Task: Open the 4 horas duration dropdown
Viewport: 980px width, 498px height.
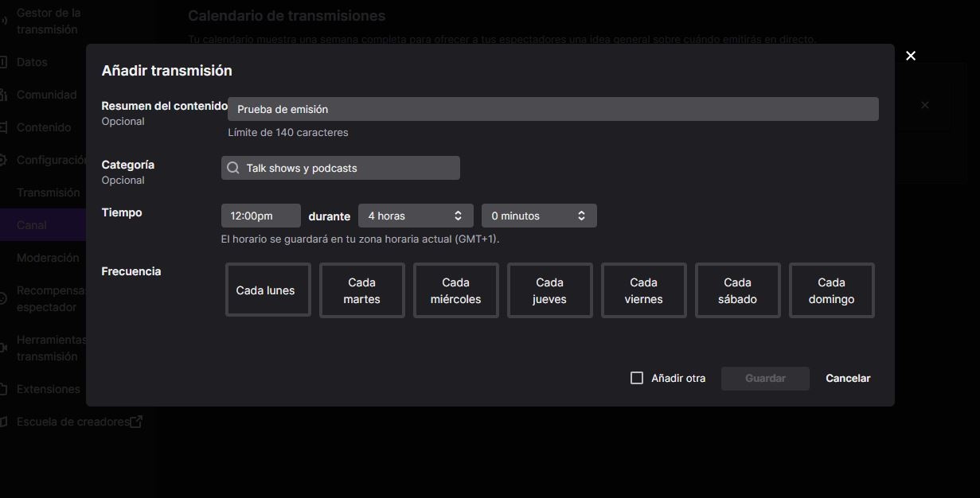Action: tap(415, 216)
